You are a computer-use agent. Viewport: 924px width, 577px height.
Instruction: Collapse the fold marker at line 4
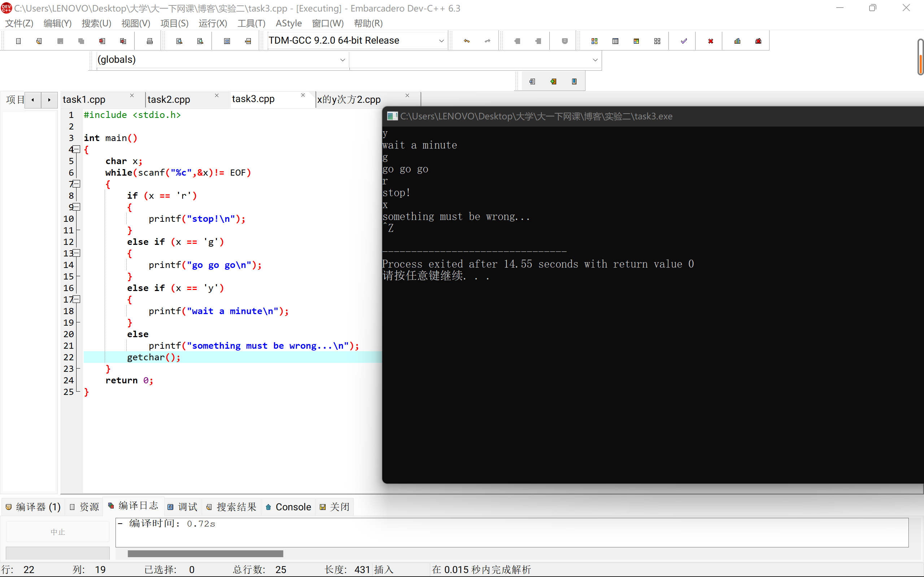pos(77,149)
